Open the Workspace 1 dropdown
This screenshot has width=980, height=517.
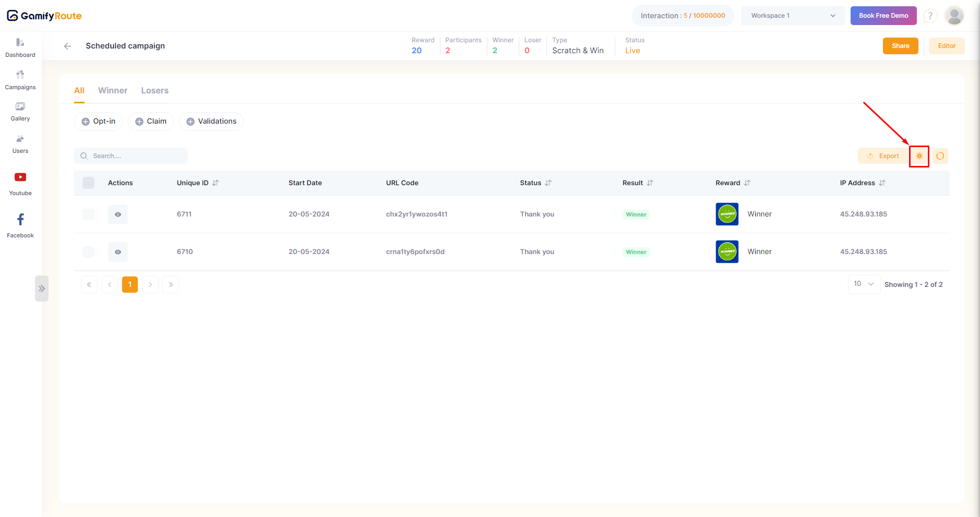pyautogui.click(x=793, y=16)
